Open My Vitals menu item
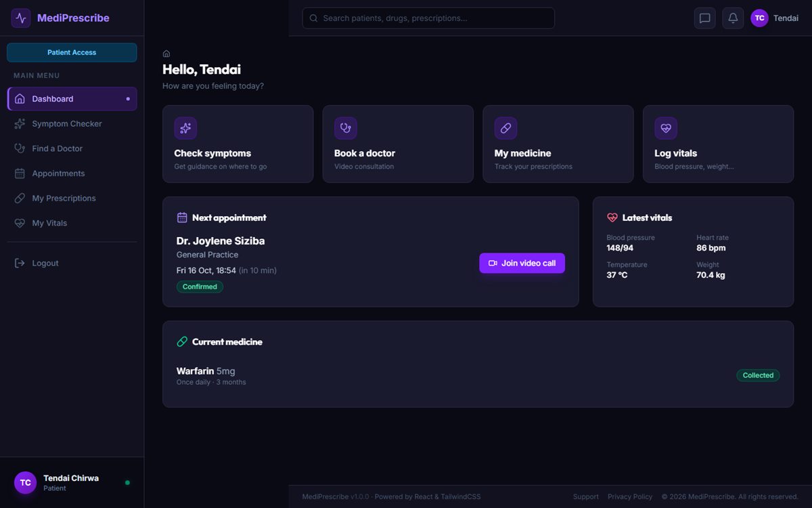The width and height of the screenshot is (812, 508). pos(72,223)
